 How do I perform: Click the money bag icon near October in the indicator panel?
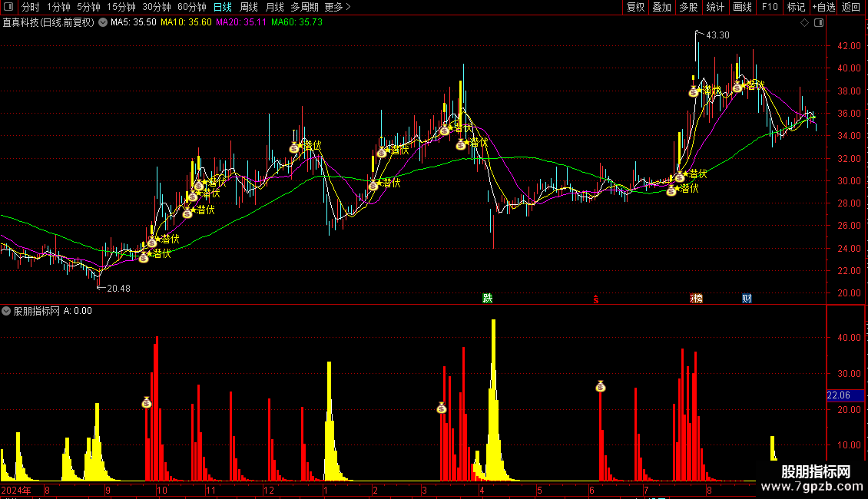click(x=147, y=402)
